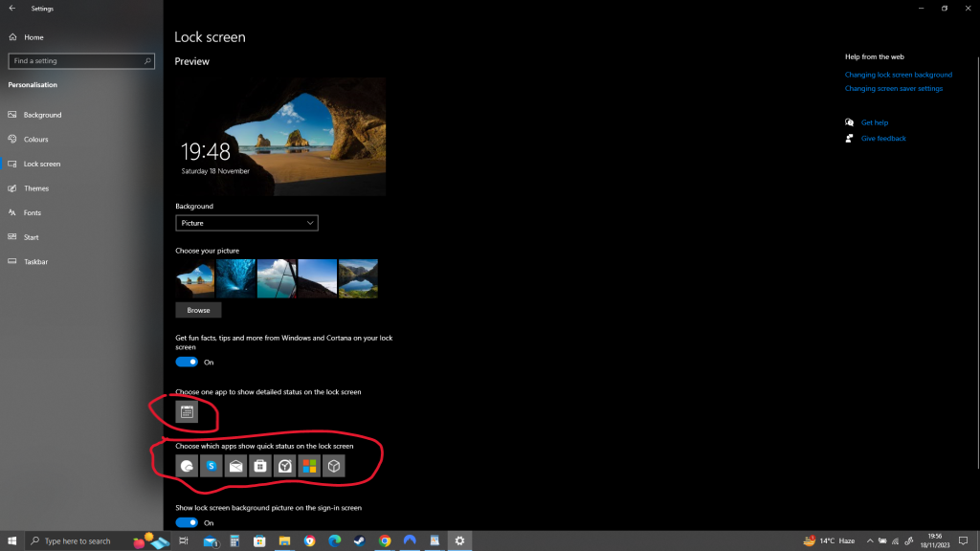Click the Calendar detailed status app icon
980x551 pixels.
click(x=187, y=412)
